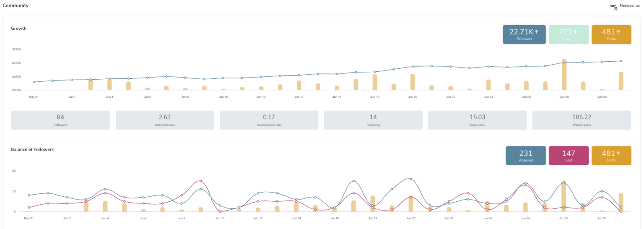Click the Acquired line peak at Jun 20
Viewport: 644px width, 229px height.
click(410, 179)
